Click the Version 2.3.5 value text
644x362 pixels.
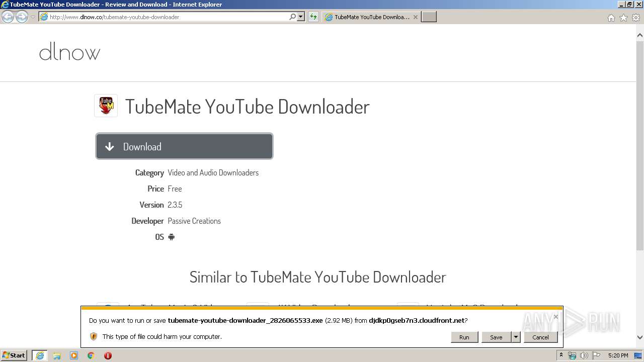pyautogui.click(x=175, y=205)
